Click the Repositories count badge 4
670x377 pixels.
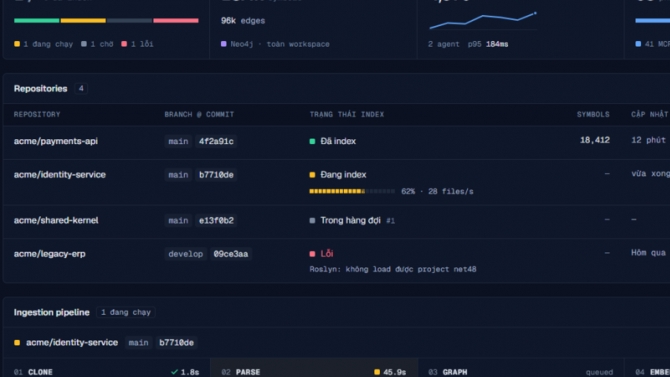81,88
